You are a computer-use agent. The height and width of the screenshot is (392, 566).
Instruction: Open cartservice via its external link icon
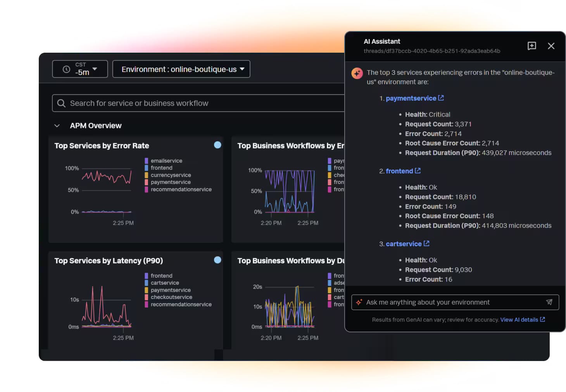coord(426,243)
